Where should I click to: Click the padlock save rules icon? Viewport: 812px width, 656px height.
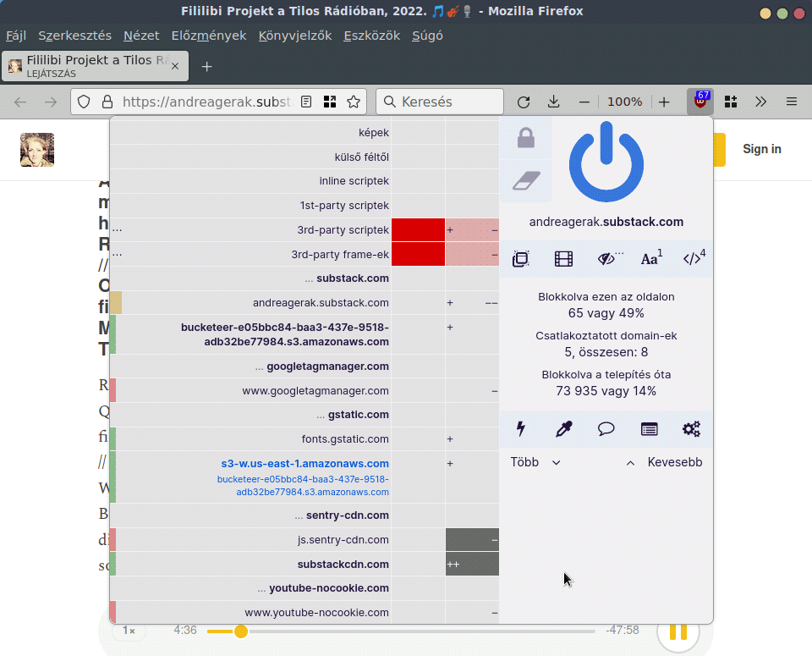(525, 138)
